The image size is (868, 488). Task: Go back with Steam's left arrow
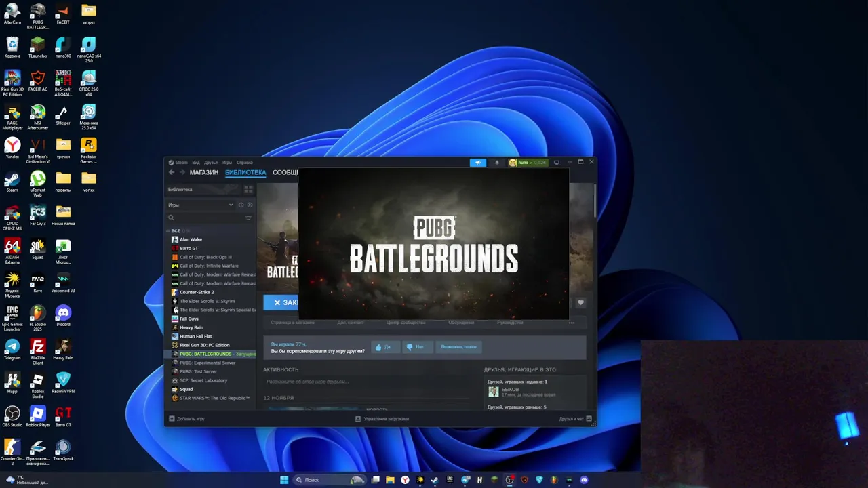click(x=172, y=172)
